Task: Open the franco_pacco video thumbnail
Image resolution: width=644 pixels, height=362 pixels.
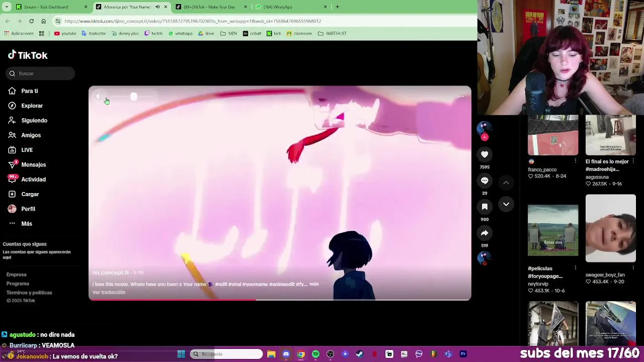Action: [x=553, y=135]
